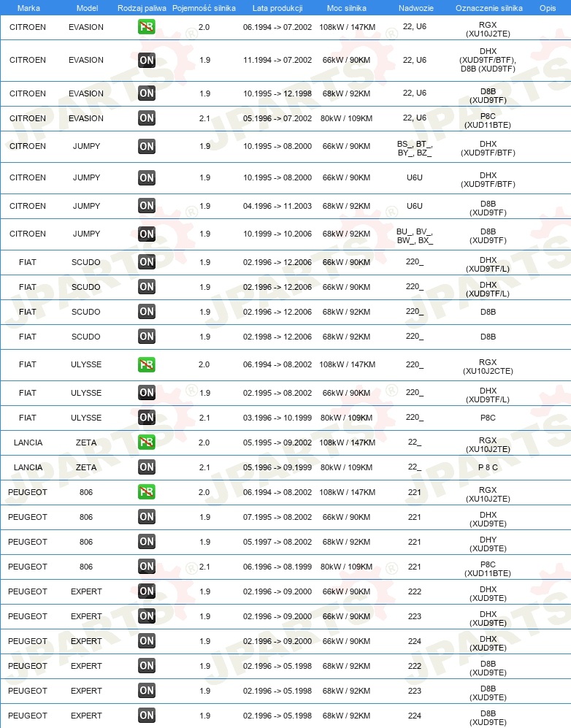Select the date range 05.1996 -> 07.2002
This screenshot has width=571, height=728.
(277, 118)
